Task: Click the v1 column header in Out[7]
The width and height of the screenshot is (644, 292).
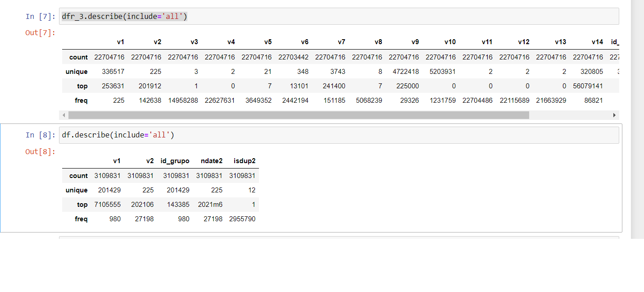Action: coord(121,42)
